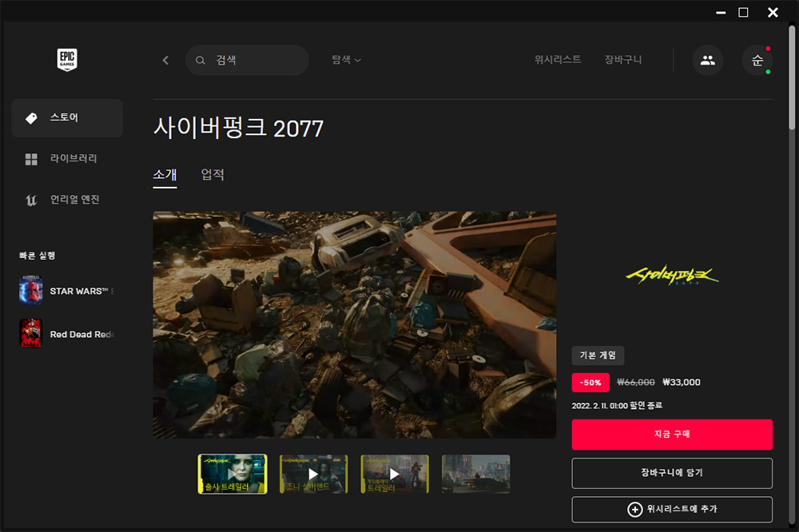This screenshot has width=799, height=532.
Task: Click the 기본 게임 label badge
Action: (598, 355)
